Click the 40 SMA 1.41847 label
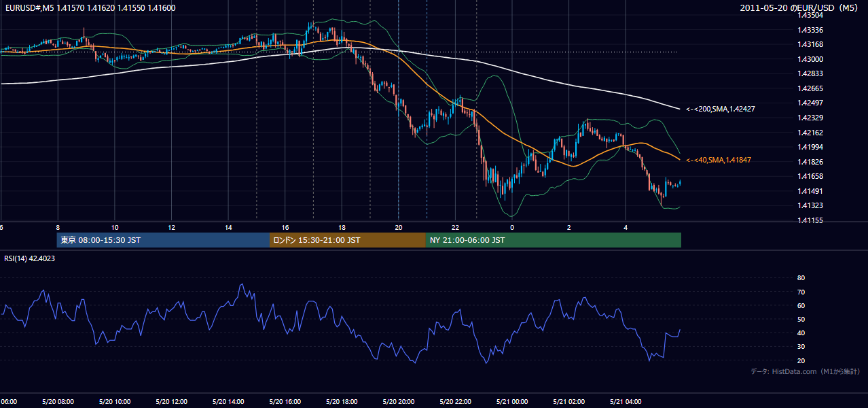 pyautogui.click(x=719, y=160)
